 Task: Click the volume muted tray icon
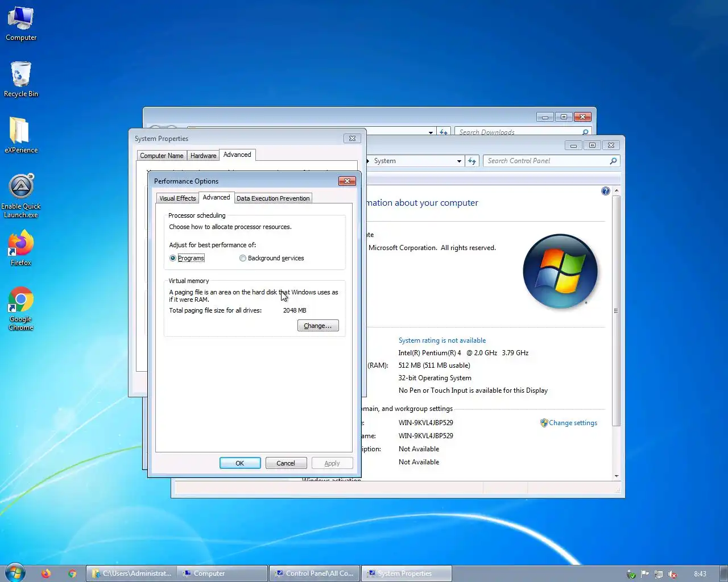pos(672,574)
